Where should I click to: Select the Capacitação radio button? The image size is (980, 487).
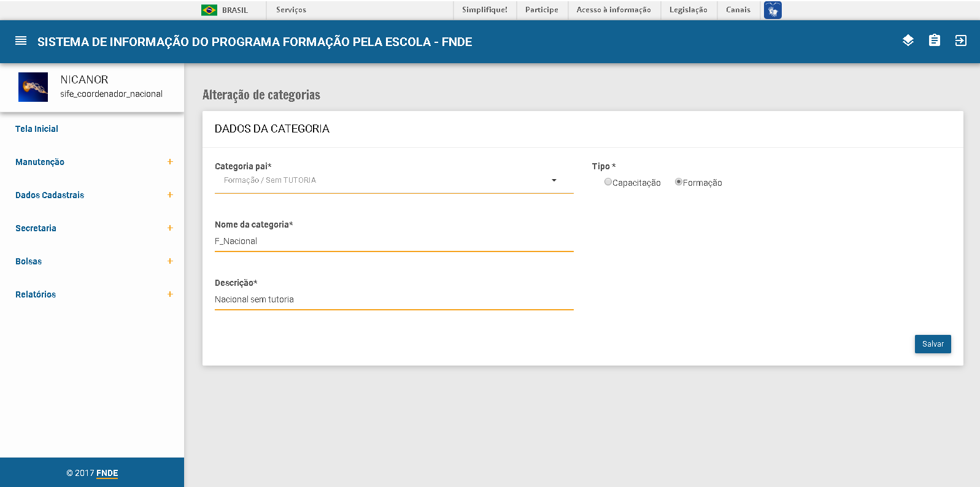coord(608,182)
